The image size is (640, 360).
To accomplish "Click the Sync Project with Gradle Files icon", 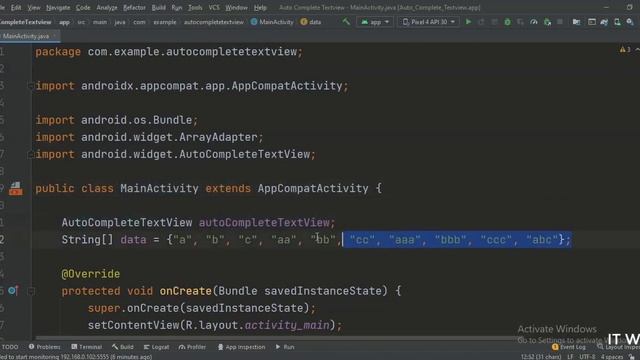I will [x=604, y=22].
